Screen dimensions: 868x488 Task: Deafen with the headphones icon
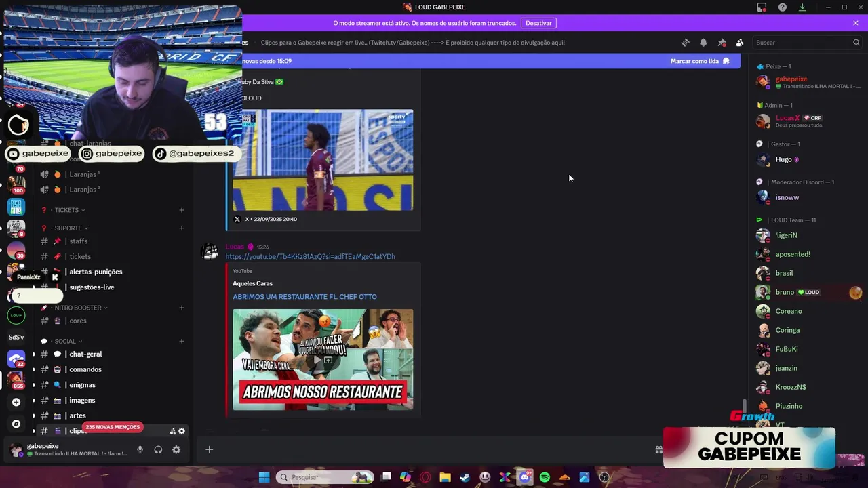[158, 449]
